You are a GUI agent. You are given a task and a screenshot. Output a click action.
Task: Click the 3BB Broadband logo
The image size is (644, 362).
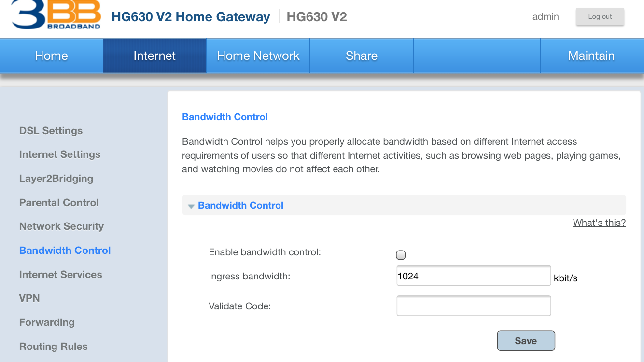point(56,15)
